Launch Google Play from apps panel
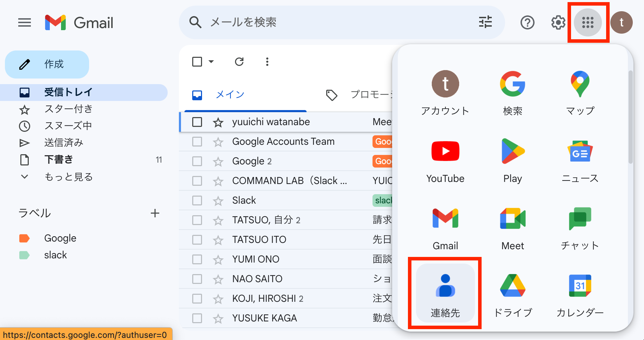The width and height of the screenshot is (644, 340). (x=512, y=161)
